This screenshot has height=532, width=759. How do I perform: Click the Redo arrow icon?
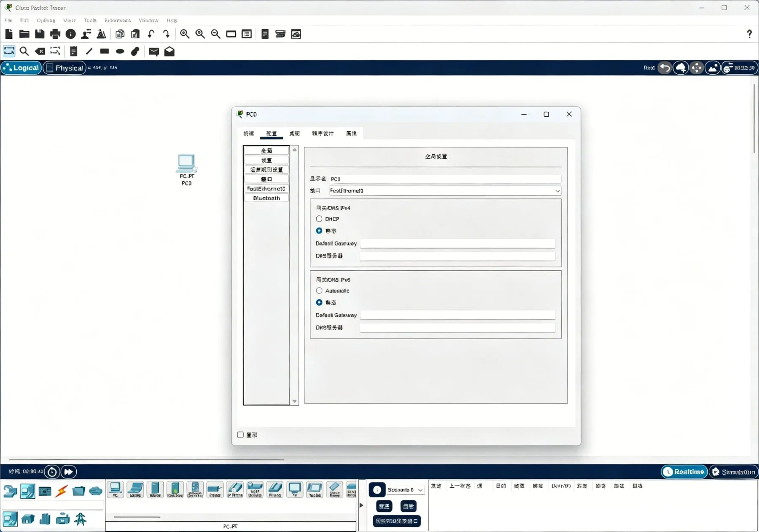point(167,34)
